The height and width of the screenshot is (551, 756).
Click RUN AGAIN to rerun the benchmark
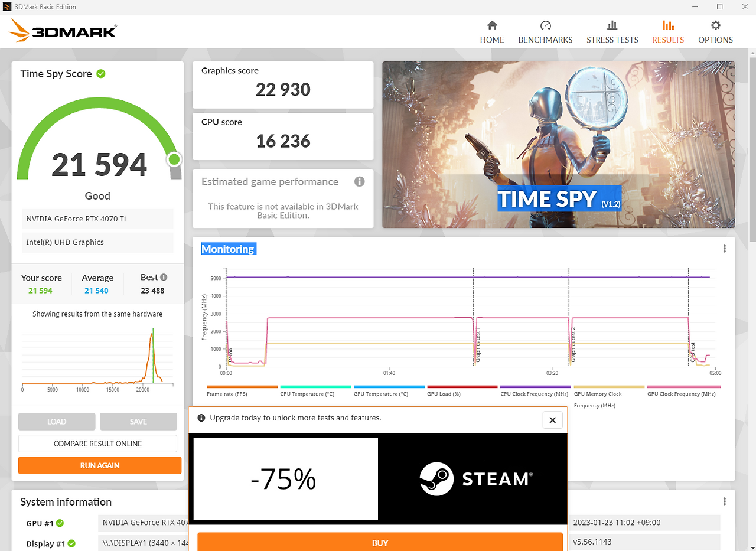[100, 465]
